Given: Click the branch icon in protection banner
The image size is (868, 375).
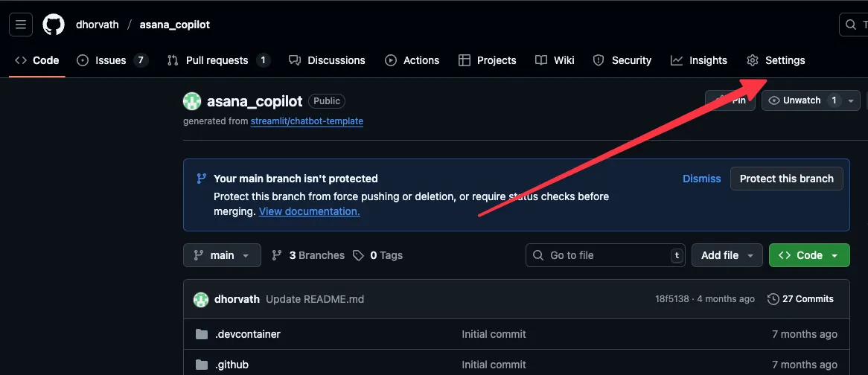Looking at the screenshot, I should click(x=202, y=179).
